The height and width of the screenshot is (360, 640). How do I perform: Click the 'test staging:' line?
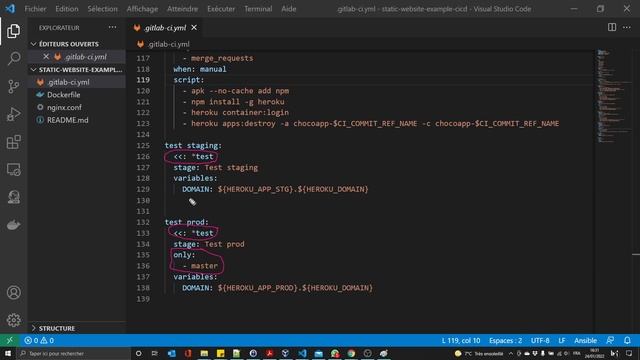tap(193, 145)
